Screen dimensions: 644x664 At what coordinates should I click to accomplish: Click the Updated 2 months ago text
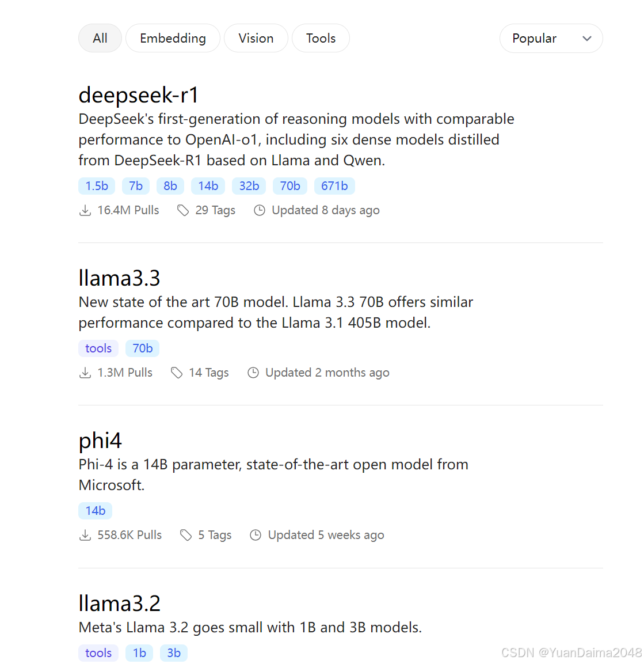point(327,373)
